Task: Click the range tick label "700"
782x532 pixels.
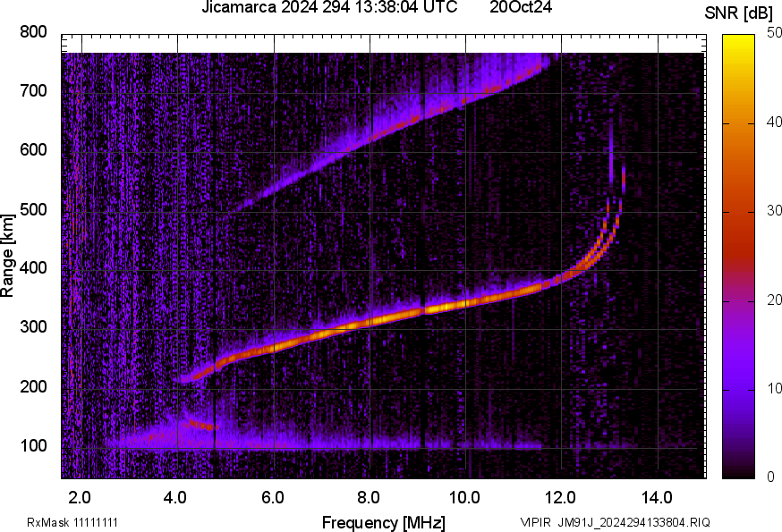Action: 33,91
